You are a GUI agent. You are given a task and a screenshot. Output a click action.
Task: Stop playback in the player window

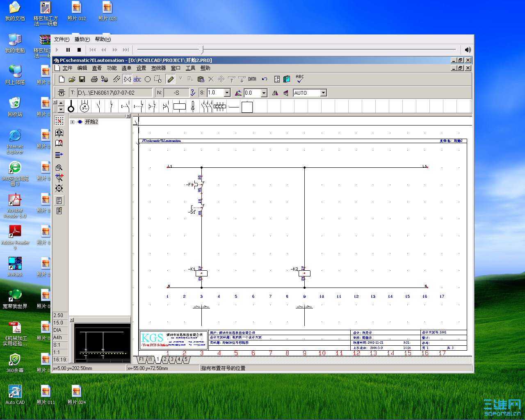click(x=79, y=50)
